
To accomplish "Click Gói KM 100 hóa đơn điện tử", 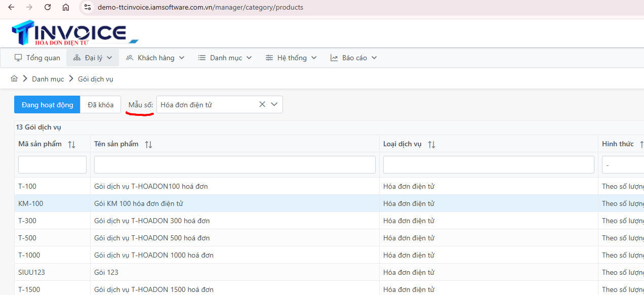I will (x=139, y=203).
